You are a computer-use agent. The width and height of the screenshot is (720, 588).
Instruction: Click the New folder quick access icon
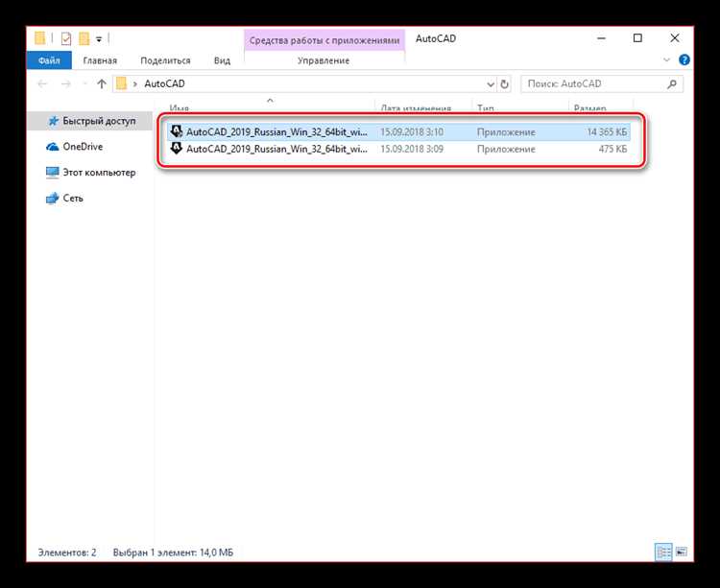click(84, 39)
